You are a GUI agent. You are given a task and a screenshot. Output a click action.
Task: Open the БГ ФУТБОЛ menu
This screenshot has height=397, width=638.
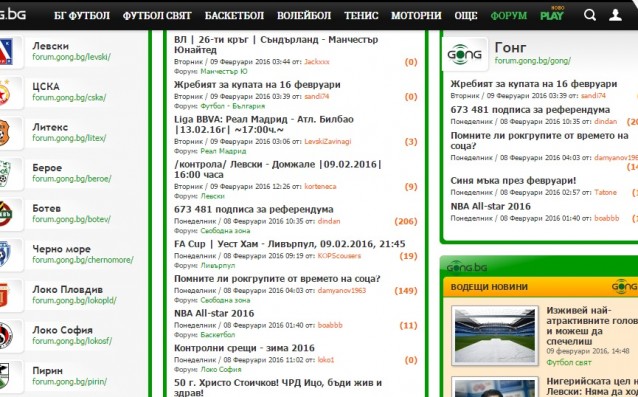(82, 15)
